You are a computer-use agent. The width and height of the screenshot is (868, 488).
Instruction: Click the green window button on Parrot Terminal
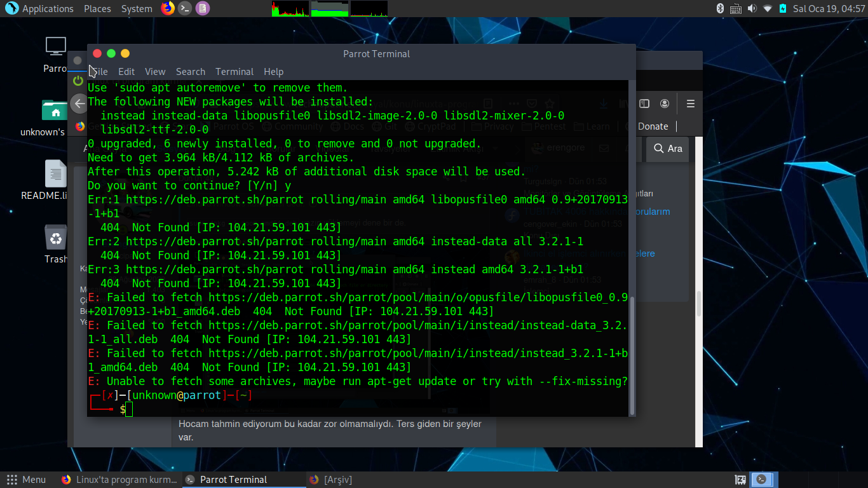click(111, 54)
